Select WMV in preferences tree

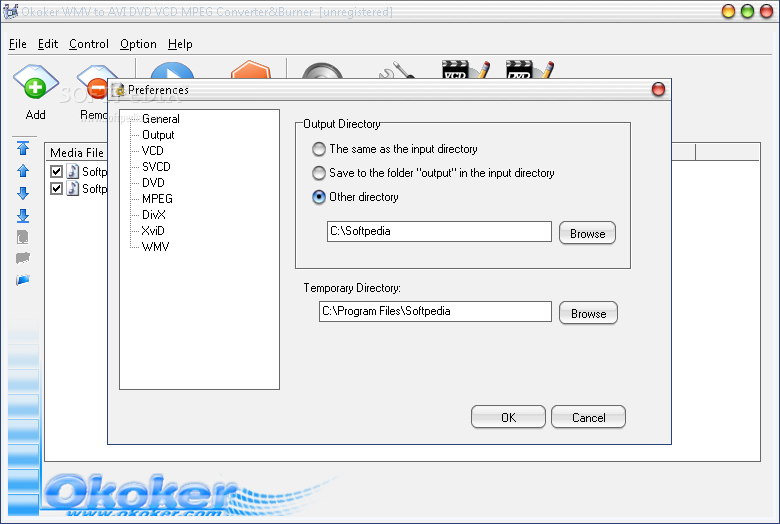coord(155,246)
